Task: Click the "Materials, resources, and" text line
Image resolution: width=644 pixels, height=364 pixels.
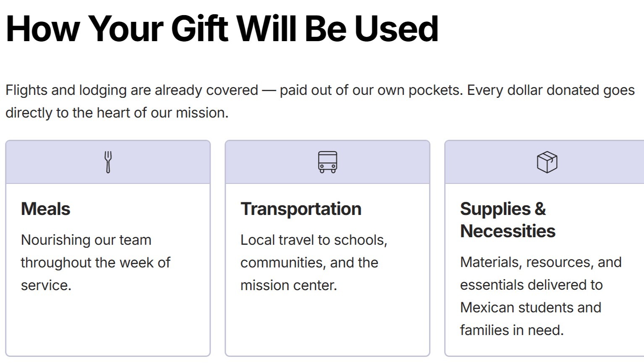Action: point(541,262)
